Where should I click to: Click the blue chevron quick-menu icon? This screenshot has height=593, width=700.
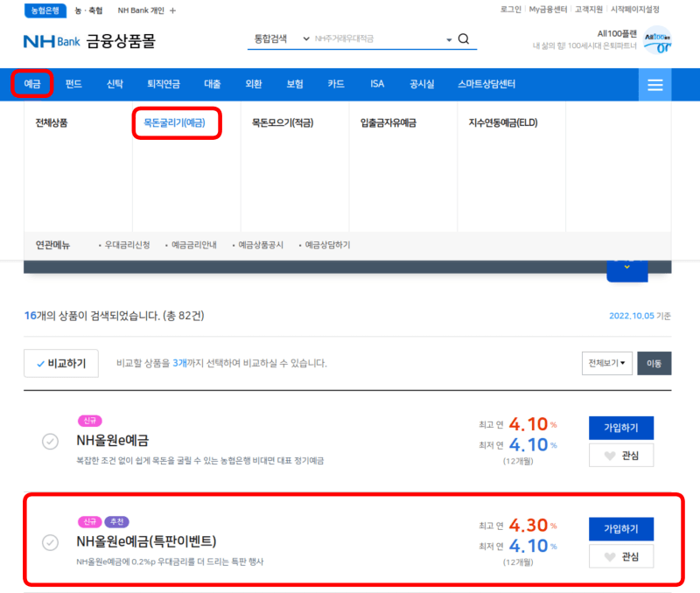[x=626, y=267]
